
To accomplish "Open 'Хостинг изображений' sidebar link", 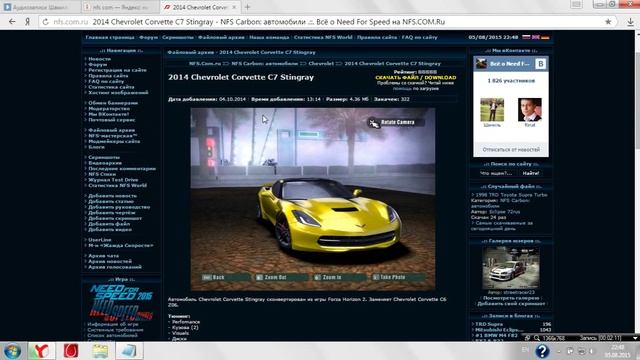I will [118, 93].
